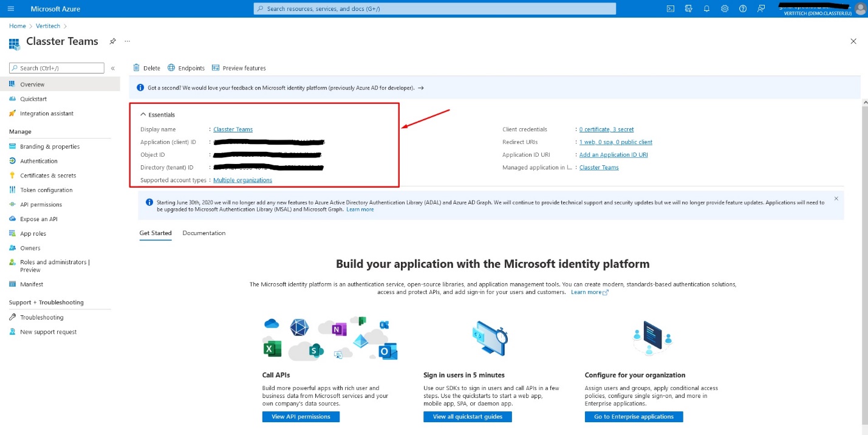868x435 pixels.
Task: Launch Cloud Shell from the top bar
Action: click(671, 9)
